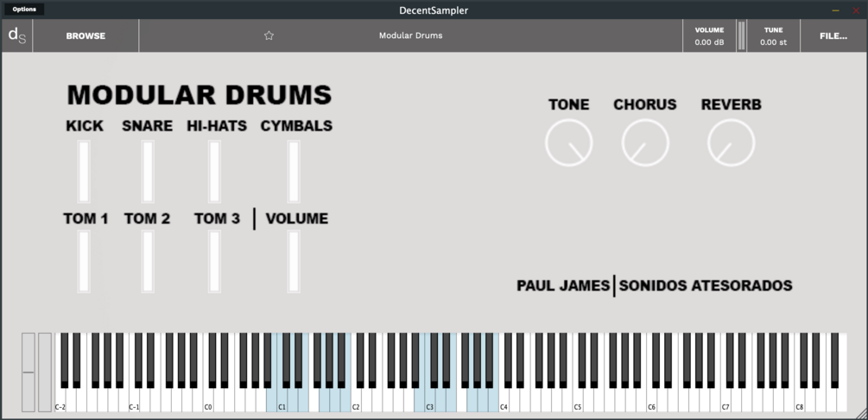868x420 pixels.
Task: Click the VOLUME 0.00 dB field
Action: tap(709, 35)
